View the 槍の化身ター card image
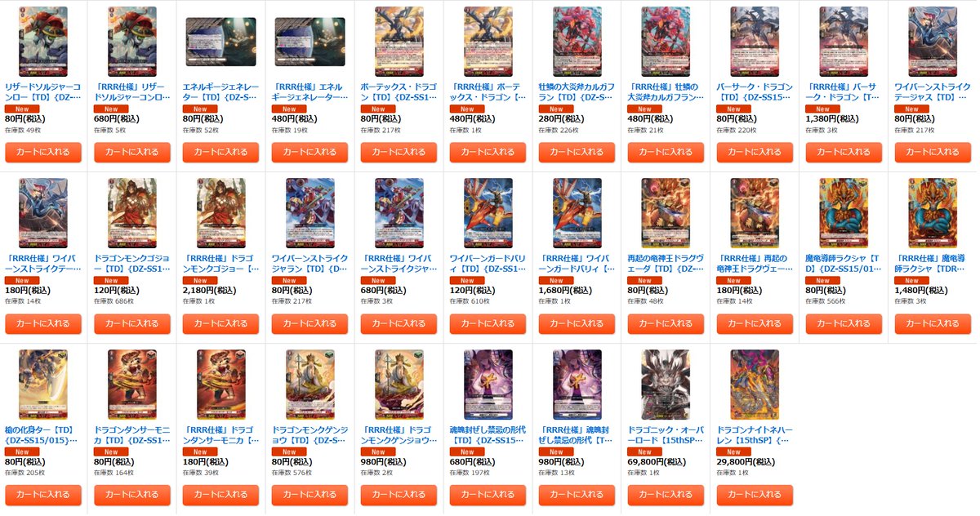 click(x=43, y=385)
